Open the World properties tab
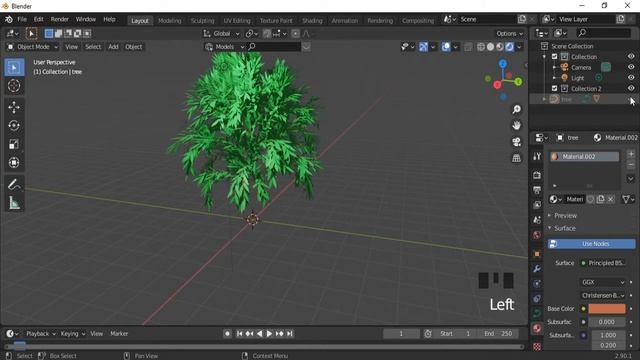The image size is (640, 360). [537, 235]
